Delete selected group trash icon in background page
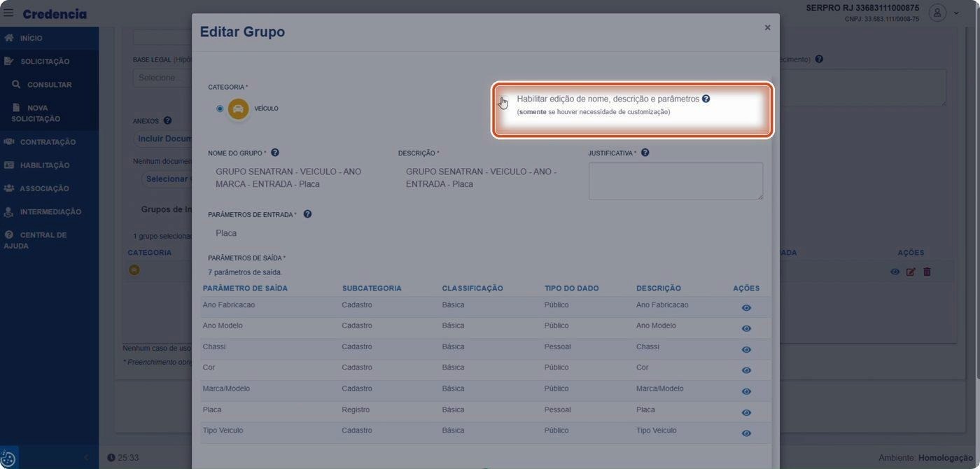The width and height of the screenshot is (980, 469). [x=927, y=272]
